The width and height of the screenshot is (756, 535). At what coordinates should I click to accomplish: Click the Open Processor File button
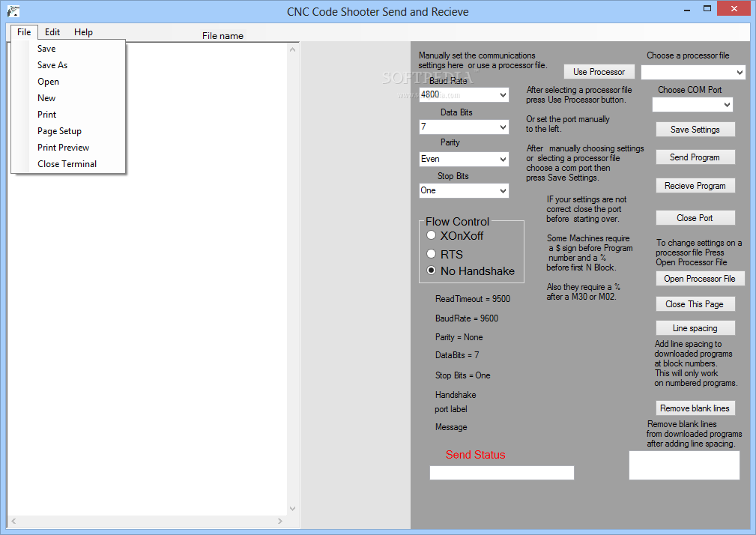point(700,279)
